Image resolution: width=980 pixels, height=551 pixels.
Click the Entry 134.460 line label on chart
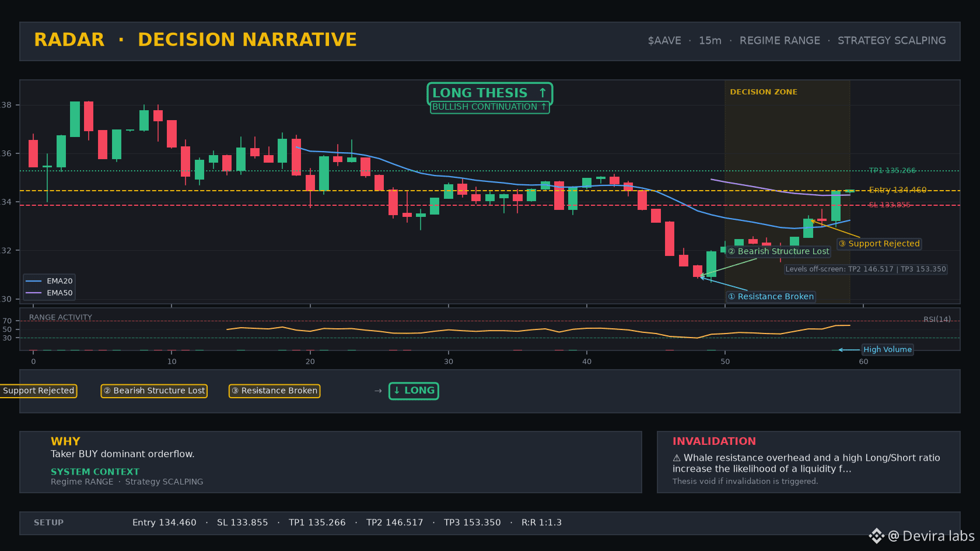(x=897, y=190)
